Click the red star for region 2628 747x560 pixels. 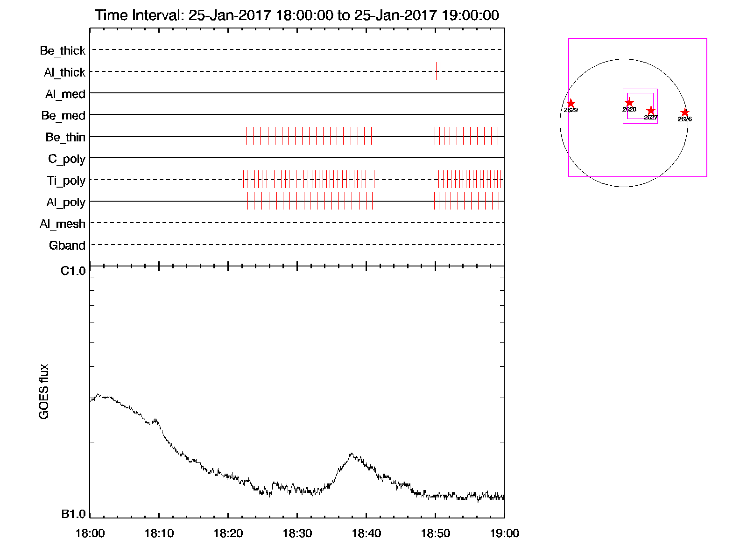click(x=629, y=103)
